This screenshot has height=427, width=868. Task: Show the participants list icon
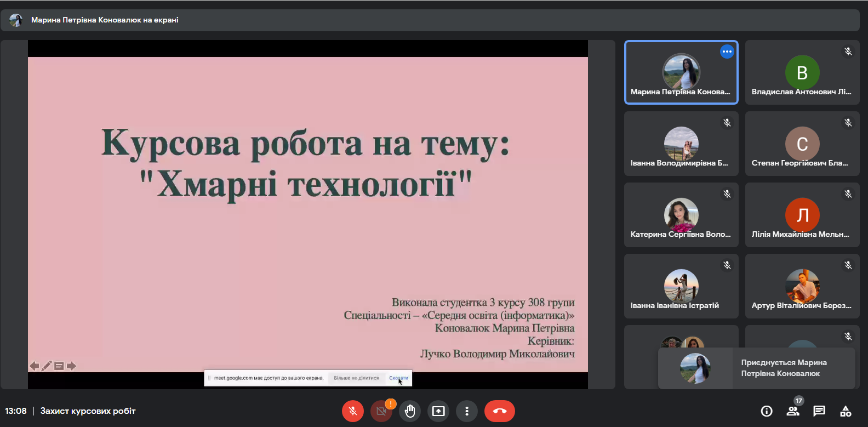click(x=793, y=411)
